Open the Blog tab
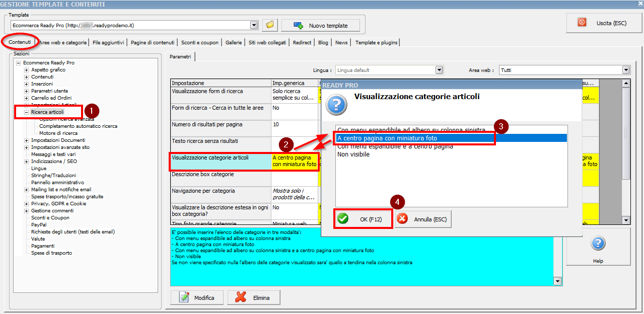 (x=323, y=43)
